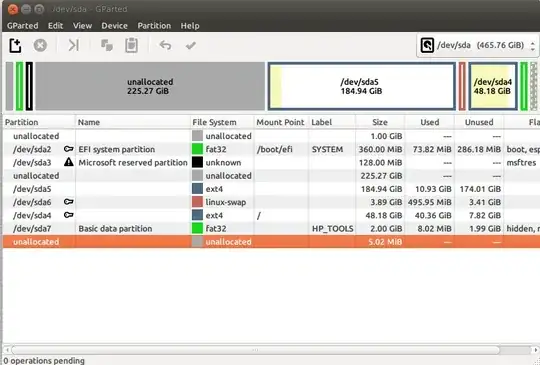
Task: Open the View menu
Action: click(x=82, y=26)
